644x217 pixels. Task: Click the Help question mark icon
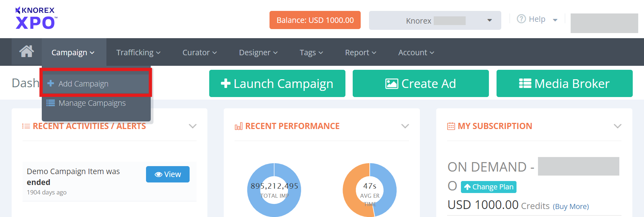(x=521, y=19)
